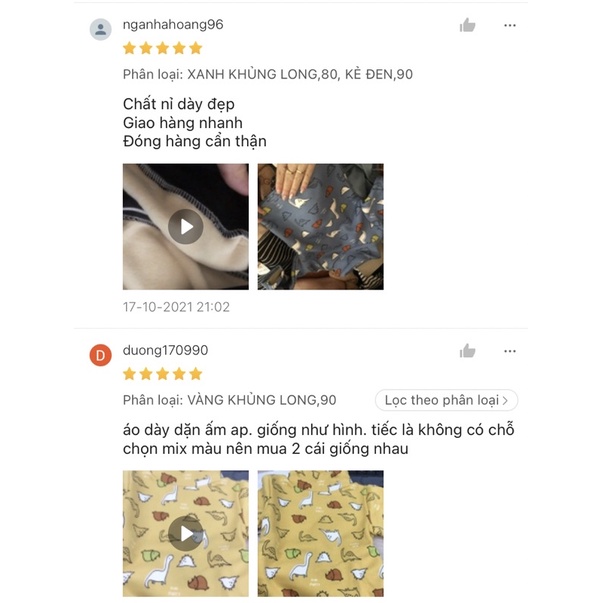Click the 17-10-2021 21:02 review timestamp
The image size is (603, 603).
[176, 307]
